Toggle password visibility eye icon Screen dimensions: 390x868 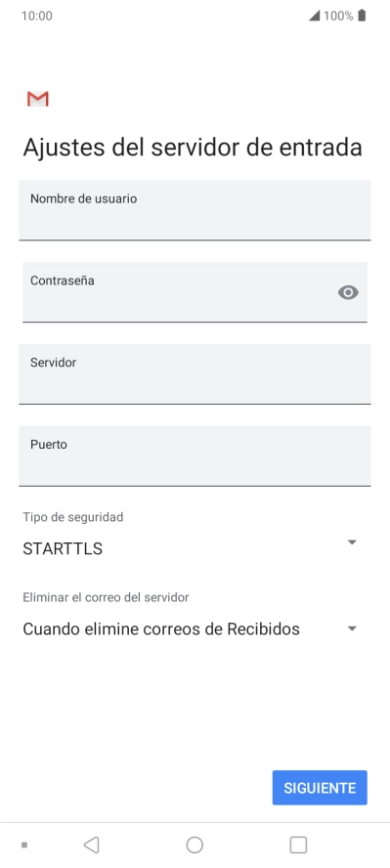tap(348, 292)
